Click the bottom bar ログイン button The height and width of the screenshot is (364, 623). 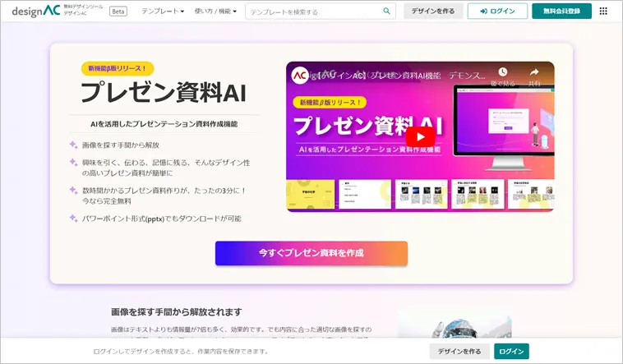click(x=511, y=351)
